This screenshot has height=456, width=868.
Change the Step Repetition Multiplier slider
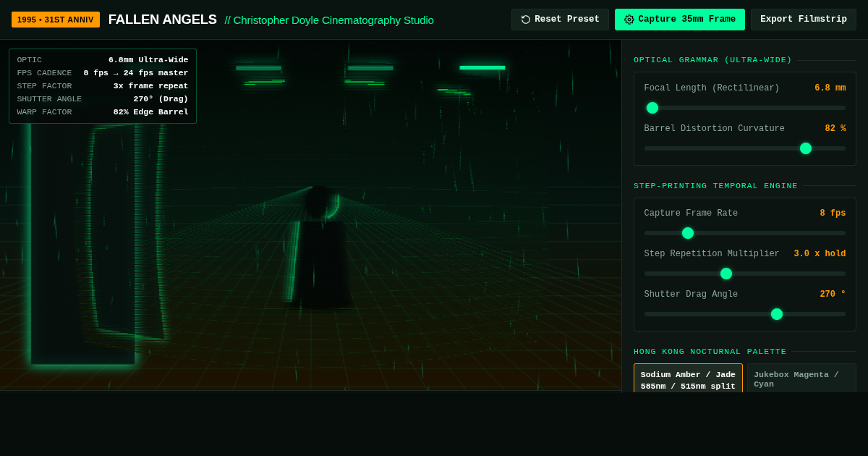point(745,274)
